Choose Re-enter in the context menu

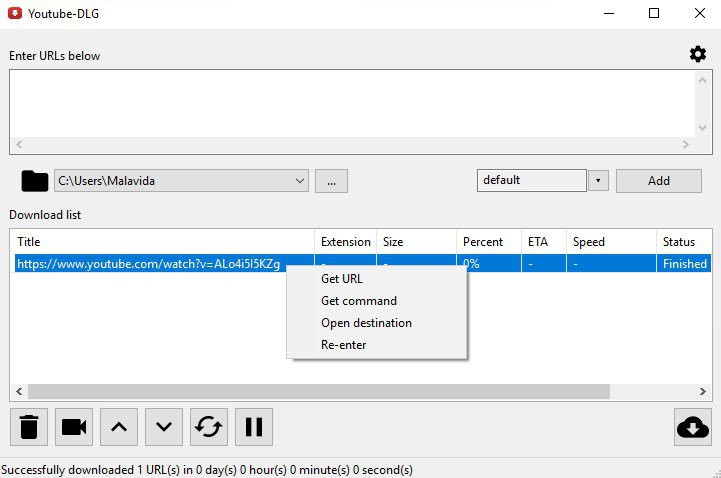point(343,345)
